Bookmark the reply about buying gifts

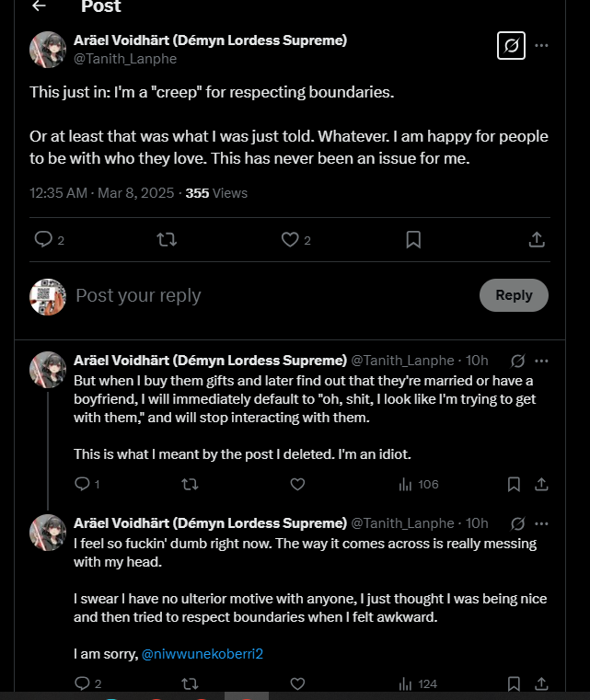(x=514, y=485)
